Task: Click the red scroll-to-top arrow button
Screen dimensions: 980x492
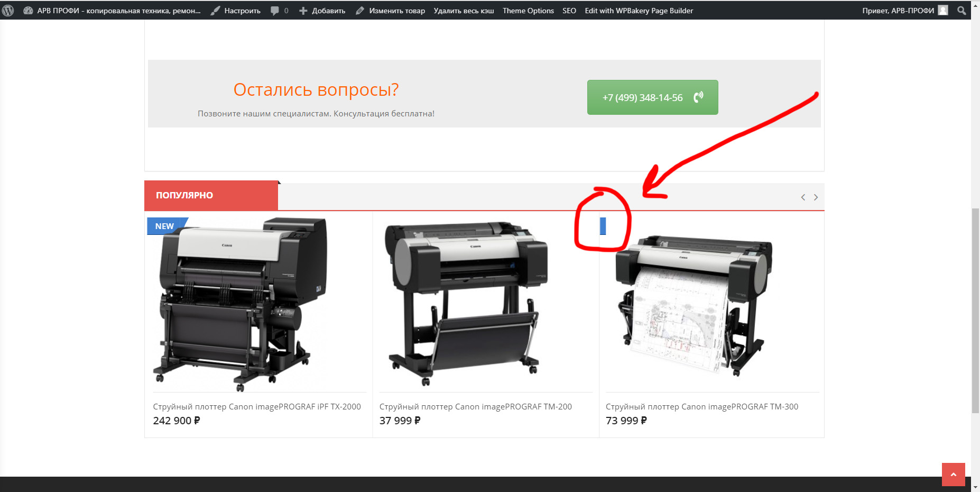Action: coord(954,475)
